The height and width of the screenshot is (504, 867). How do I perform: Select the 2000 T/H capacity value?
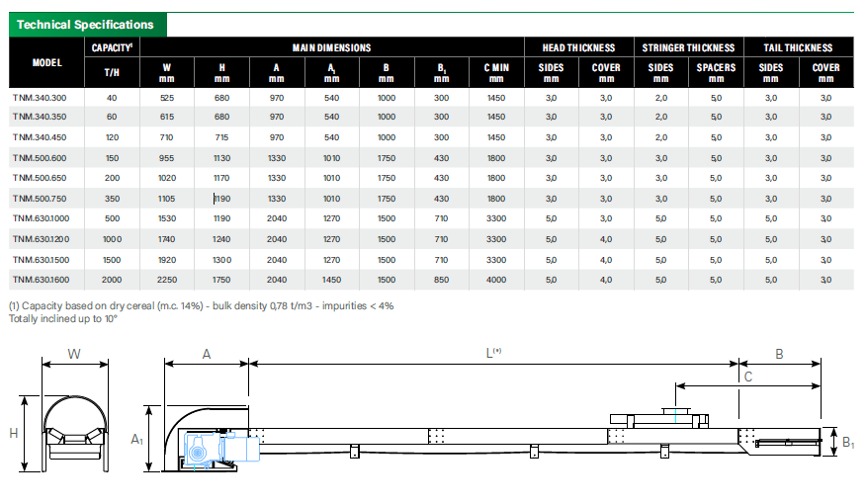click(x=112, y=279)
